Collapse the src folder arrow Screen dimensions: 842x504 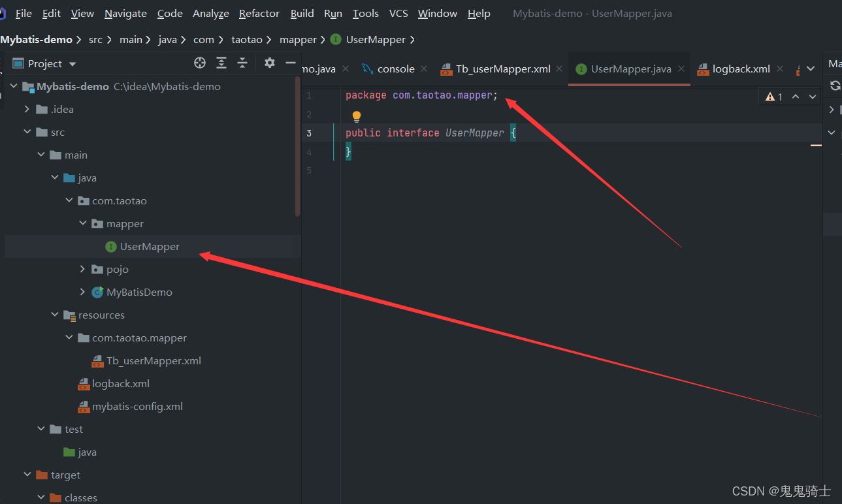point(27,132)
